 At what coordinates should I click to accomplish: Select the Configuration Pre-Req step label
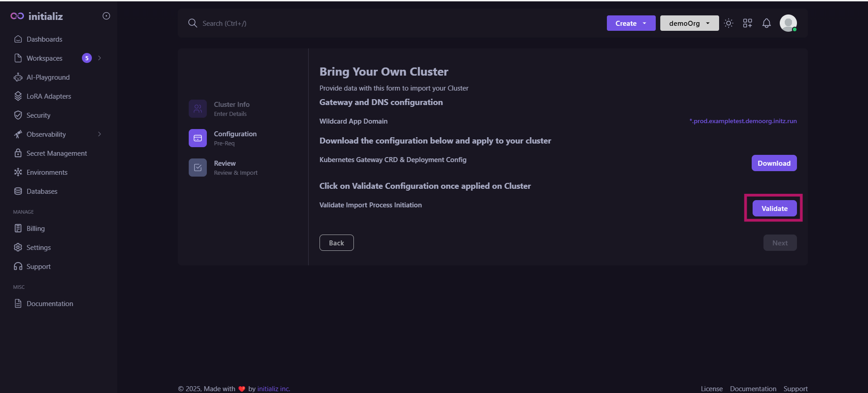(x=235, y=138)
